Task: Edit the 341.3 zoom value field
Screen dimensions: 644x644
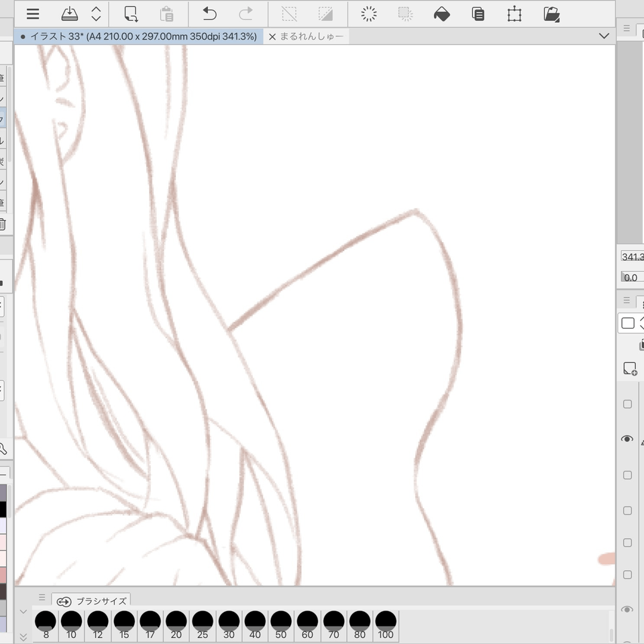Action: click(632, 257)
